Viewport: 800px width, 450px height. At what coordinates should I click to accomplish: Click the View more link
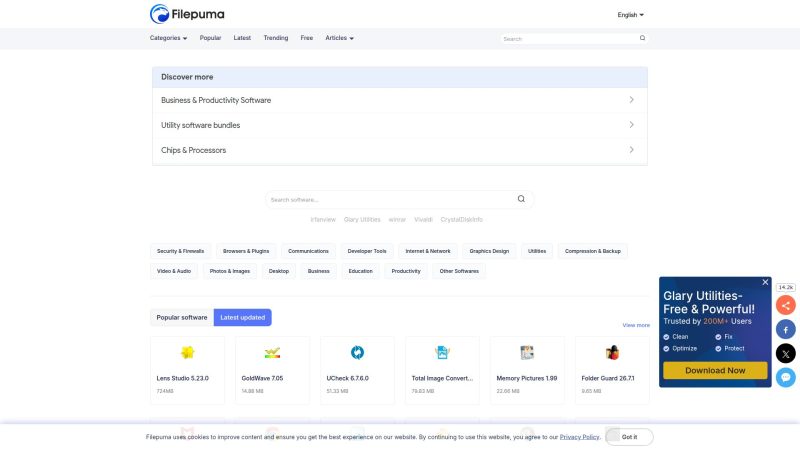pyautogui.click(x=636, y=325)
